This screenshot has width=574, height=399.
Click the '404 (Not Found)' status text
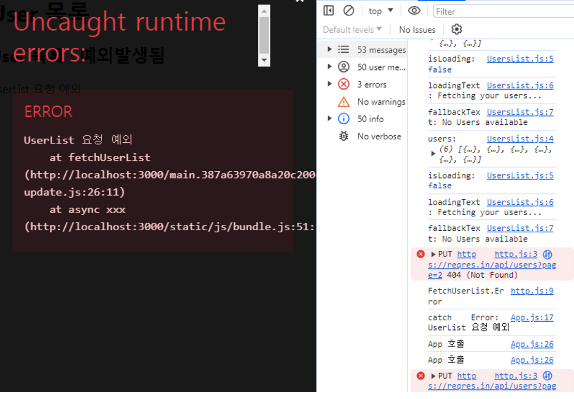coord(482,275)
